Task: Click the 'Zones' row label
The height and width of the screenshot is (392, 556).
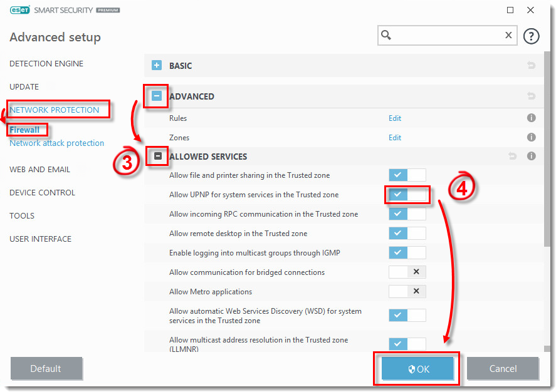Action: point(179,137)
